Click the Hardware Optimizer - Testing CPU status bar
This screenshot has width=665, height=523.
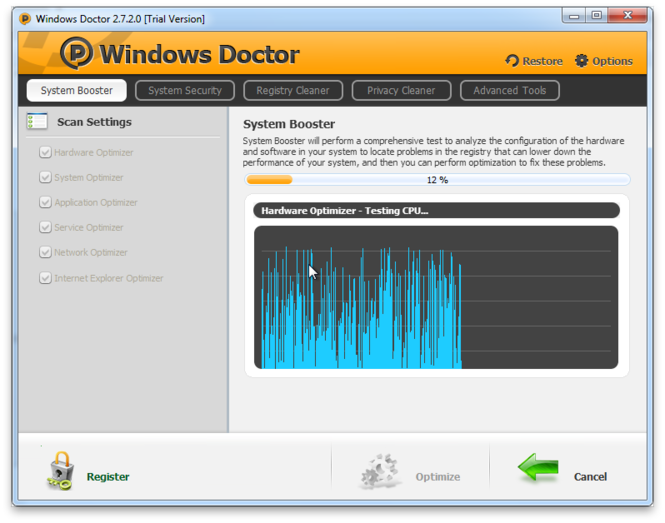[x=436, y=211]
